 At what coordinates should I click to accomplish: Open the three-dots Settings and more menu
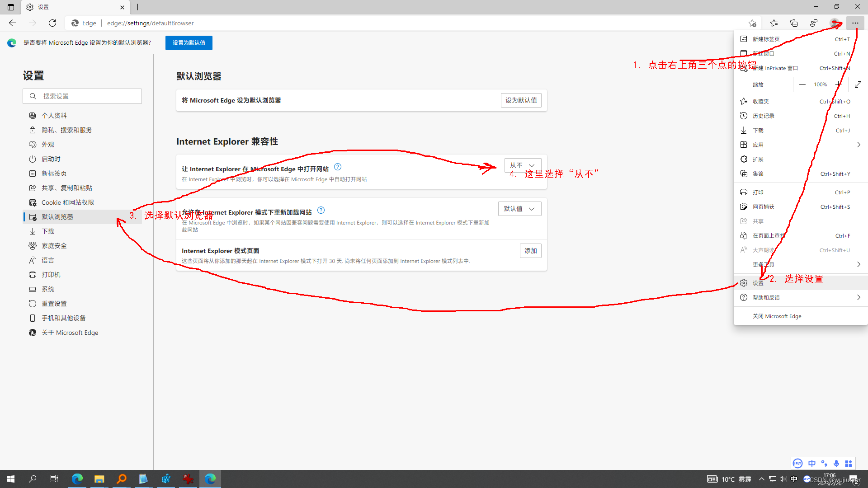(855, 23)
